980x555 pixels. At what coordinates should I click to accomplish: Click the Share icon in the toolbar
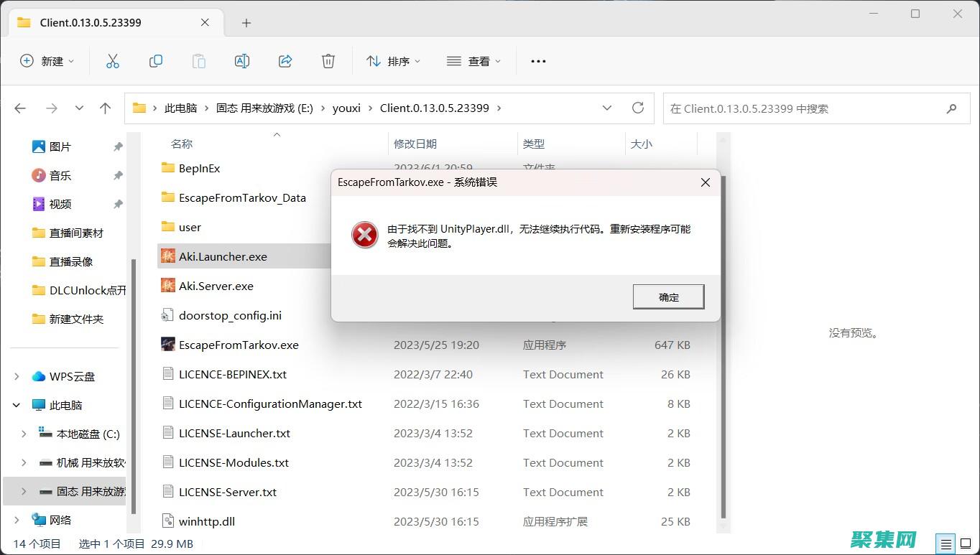pos(285,61)
